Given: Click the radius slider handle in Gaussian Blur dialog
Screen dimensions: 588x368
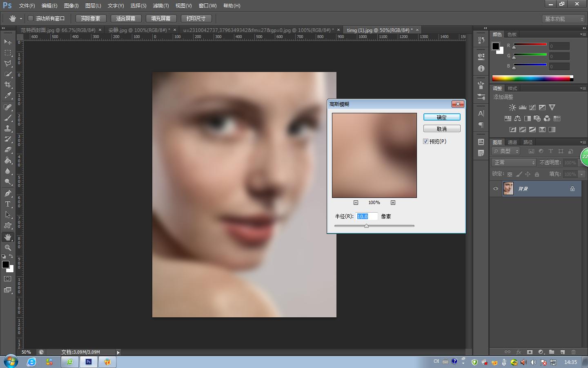Looking at the screenshot, I should [x=366, y=226].
